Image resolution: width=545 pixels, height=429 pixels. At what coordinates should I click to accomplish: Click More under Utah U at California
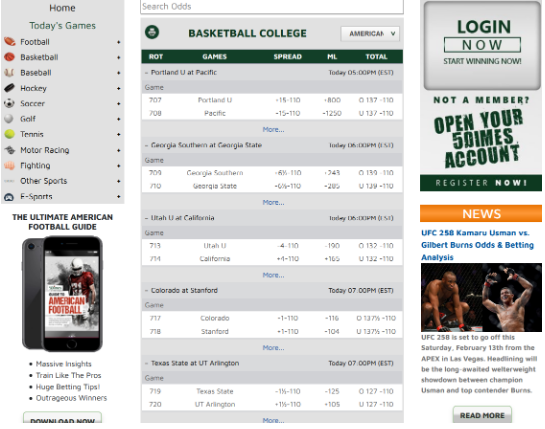tap(273, 275)
